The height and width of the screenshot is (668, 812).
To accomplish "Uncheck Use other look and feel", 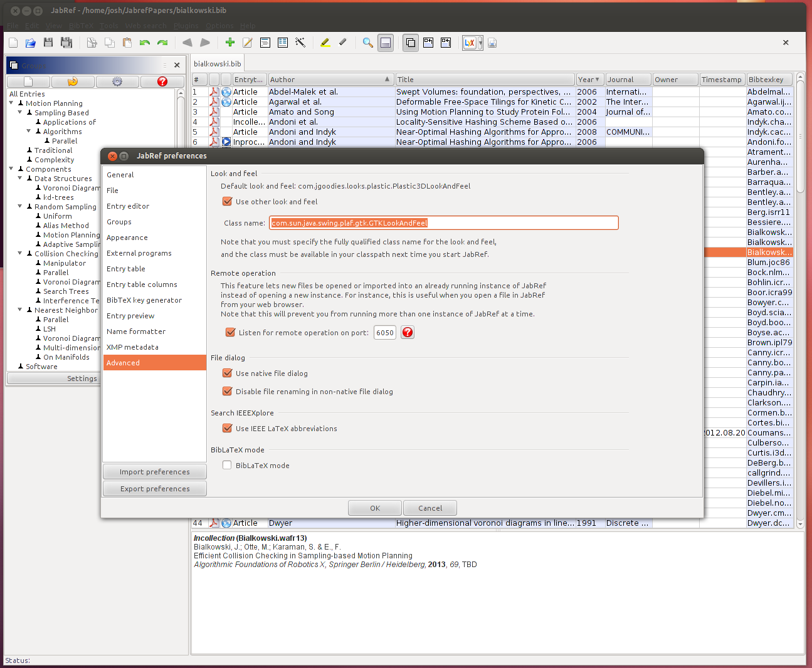I will pyautogui.click(x=228, y=201).
